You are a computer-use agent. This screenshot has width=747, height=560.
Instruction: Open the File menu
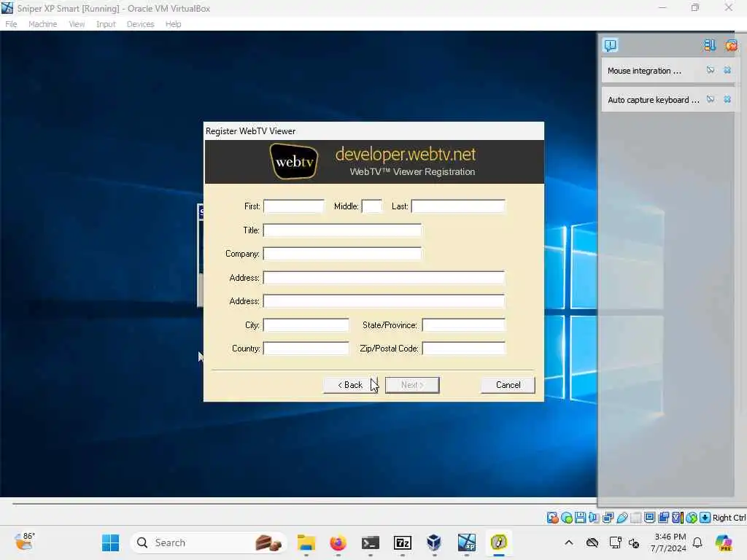pos(11,24)
